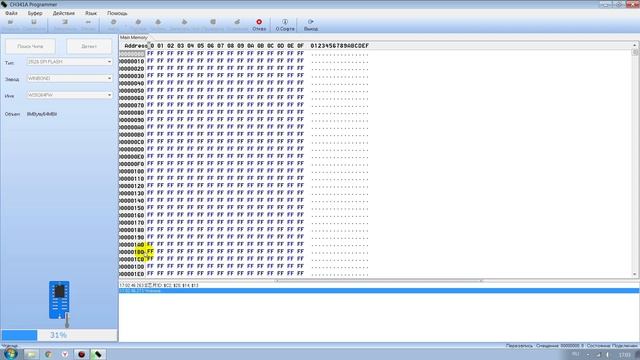Click the hex view scroll down arrow

635,274
